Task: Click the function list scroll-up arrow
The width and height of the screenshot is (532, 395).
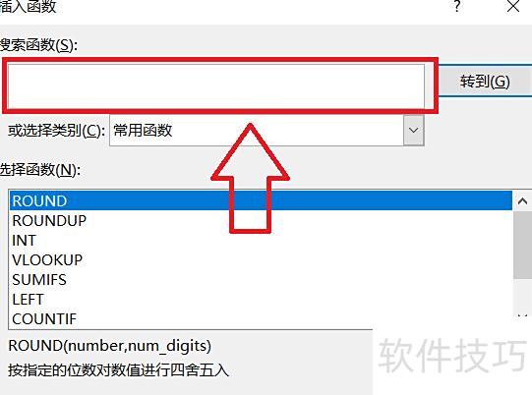Action: coord(522,201)
